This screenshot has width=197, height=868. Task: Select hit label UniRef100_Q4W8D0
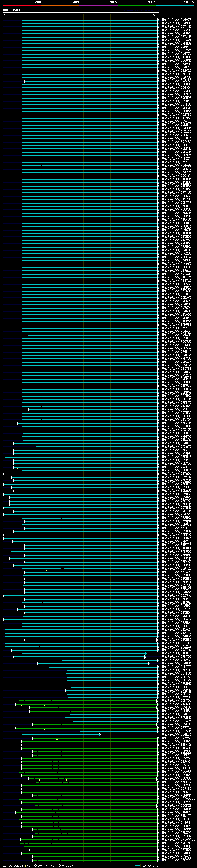pos(177,440)
